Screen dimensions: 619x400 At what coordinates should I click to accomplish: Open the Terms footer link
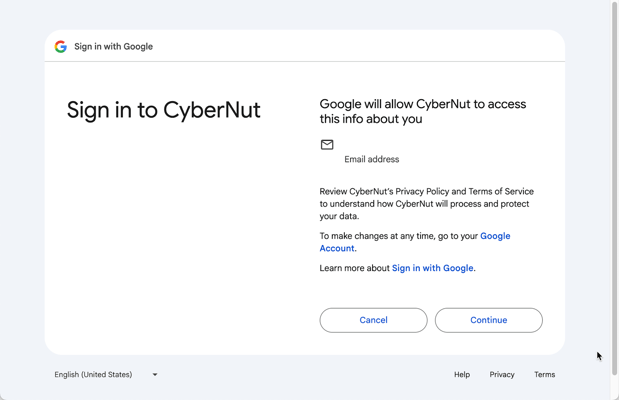point(544,375)
